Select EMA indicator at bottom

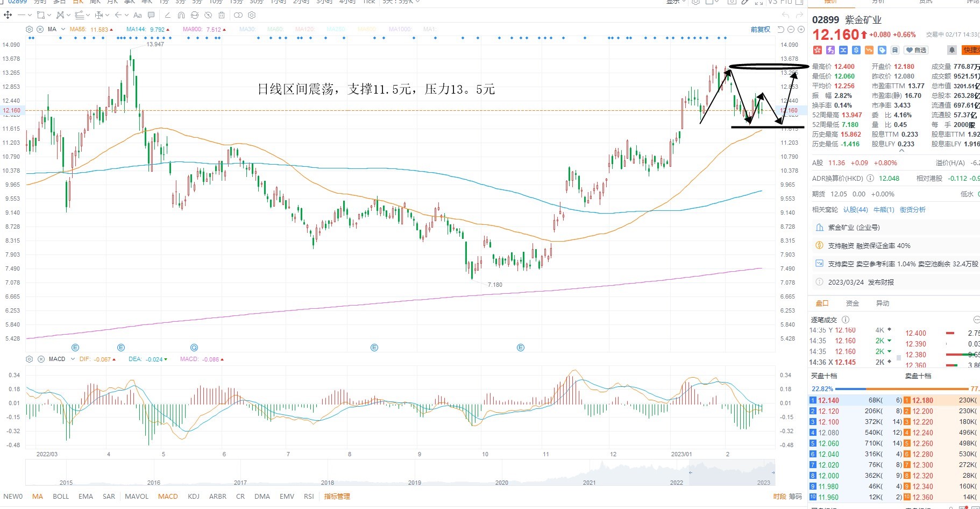[86, 497]
